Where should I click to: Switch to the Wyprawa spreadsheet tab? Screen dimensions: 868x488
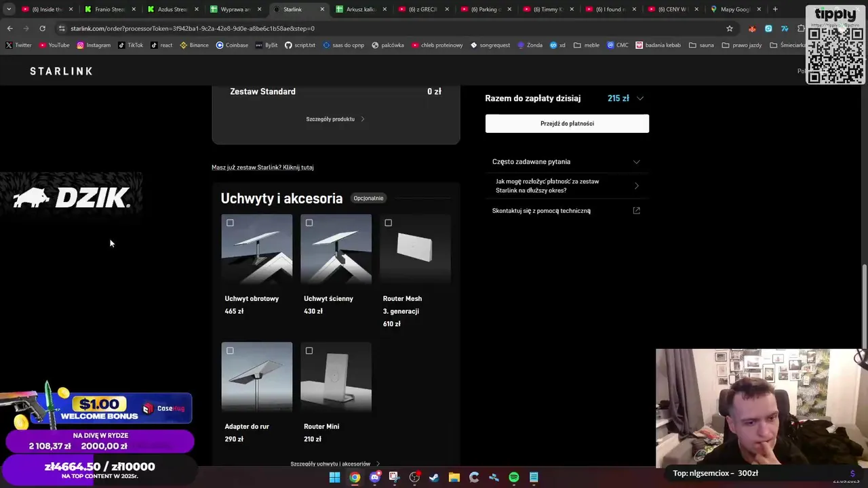[236, 9]
